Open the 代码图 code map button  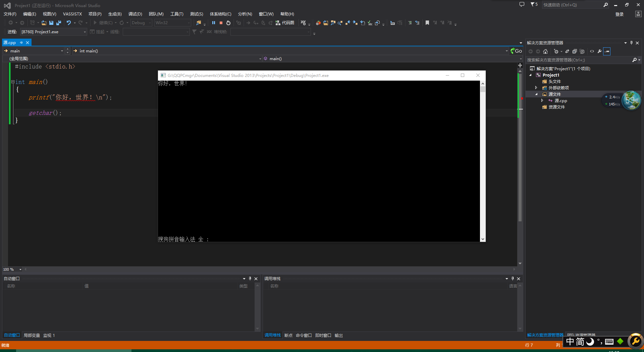(285, 23)
